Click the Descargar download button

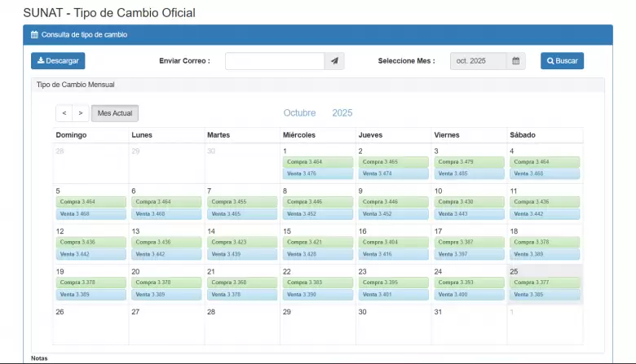pyautogui.click(x=58, y=61)
